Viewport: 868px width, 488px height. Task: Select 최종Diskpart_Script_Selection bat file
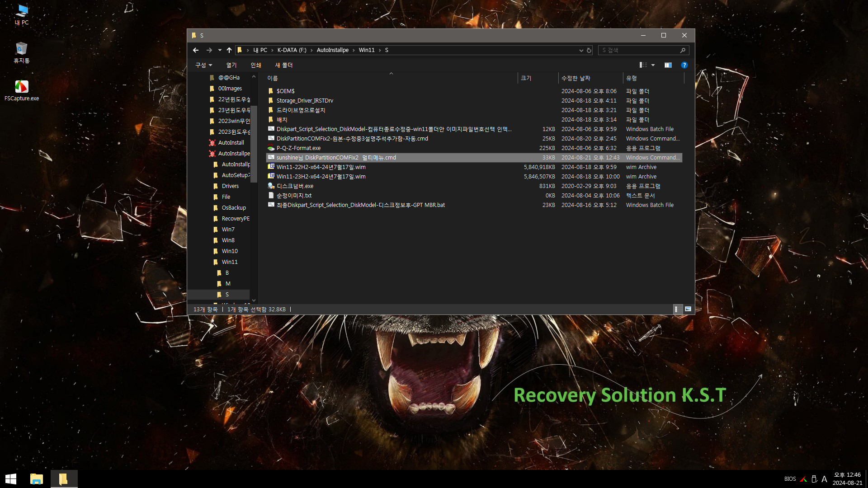tap(474, 205)
